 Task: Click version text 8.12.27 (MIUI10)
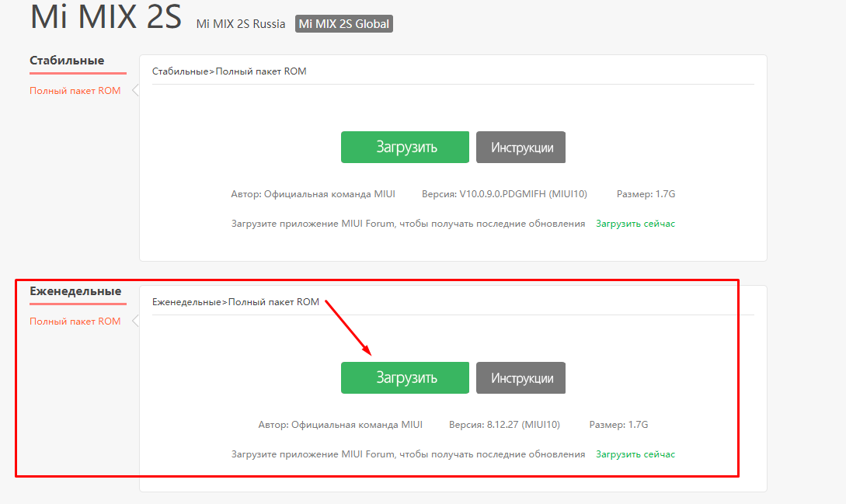(504, 425)
